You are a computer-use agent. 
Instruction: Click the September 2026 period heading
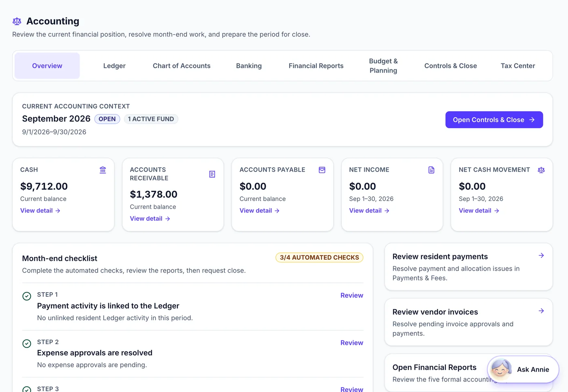pyautogui.click(x=56, y=118)
